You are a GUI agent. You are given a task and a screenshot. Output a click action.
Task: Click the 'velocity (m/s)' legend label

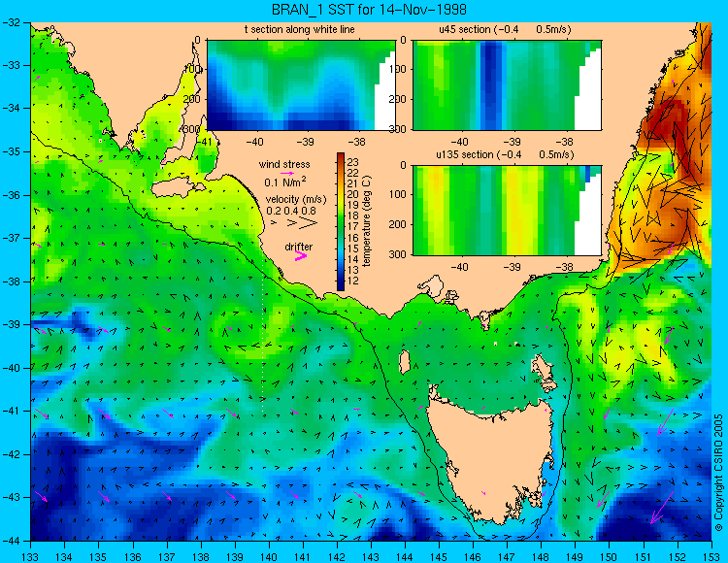point(296,199)
